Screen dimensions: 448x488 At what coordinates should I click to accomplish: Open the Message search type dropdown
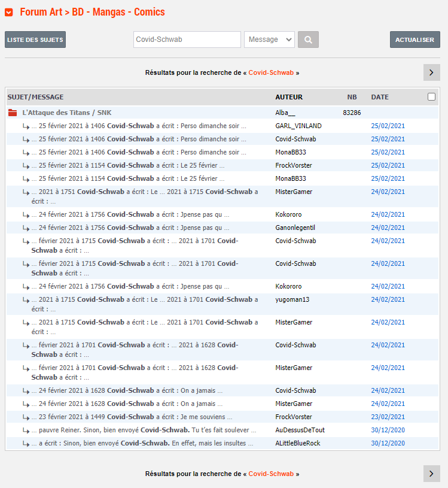pyautogui.click(x=269, y=40)
